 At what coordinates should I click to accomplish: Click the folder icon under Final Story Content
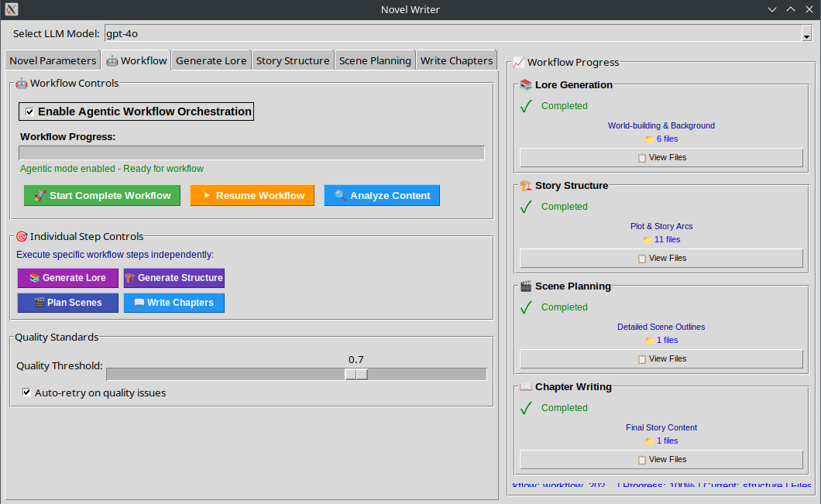point(649,441)
